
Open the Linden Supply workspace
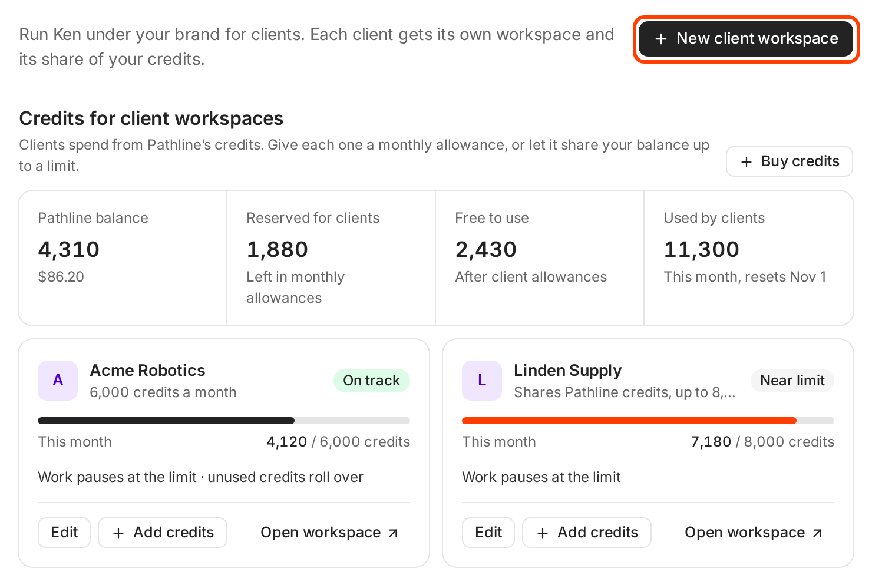click(754, 533)
